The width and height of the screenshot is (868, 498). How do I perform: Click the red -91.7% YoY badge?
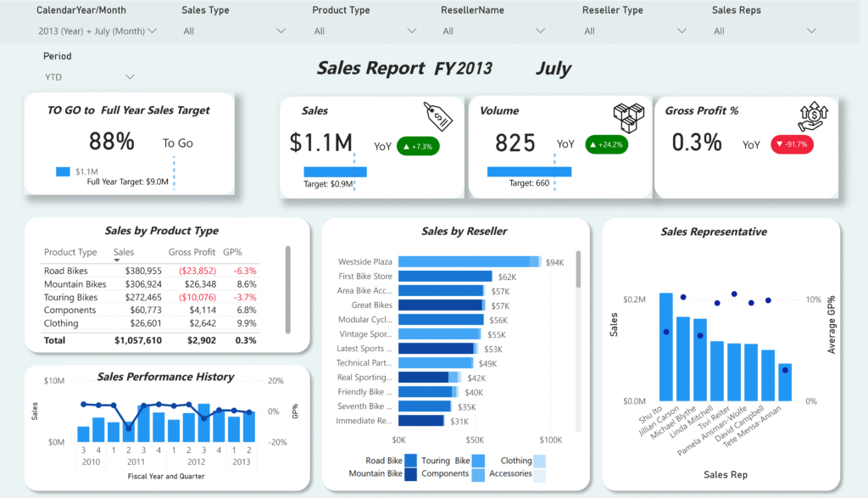791,145
